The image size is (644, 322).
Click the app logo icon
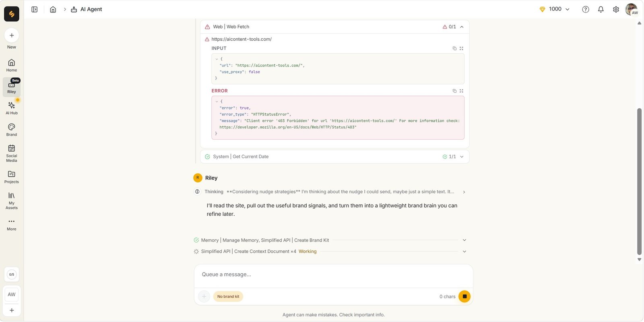tap(12, 14)
